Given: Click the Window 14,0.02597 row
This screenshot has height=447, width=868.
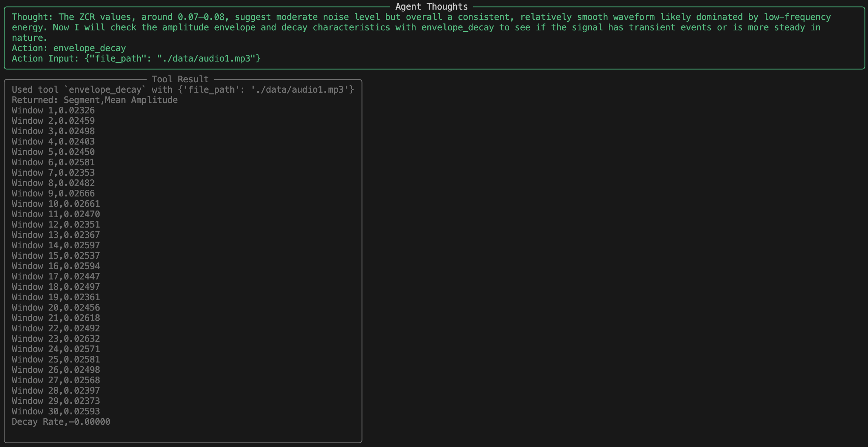Looking at the screenshot, I should click(56, 245).
